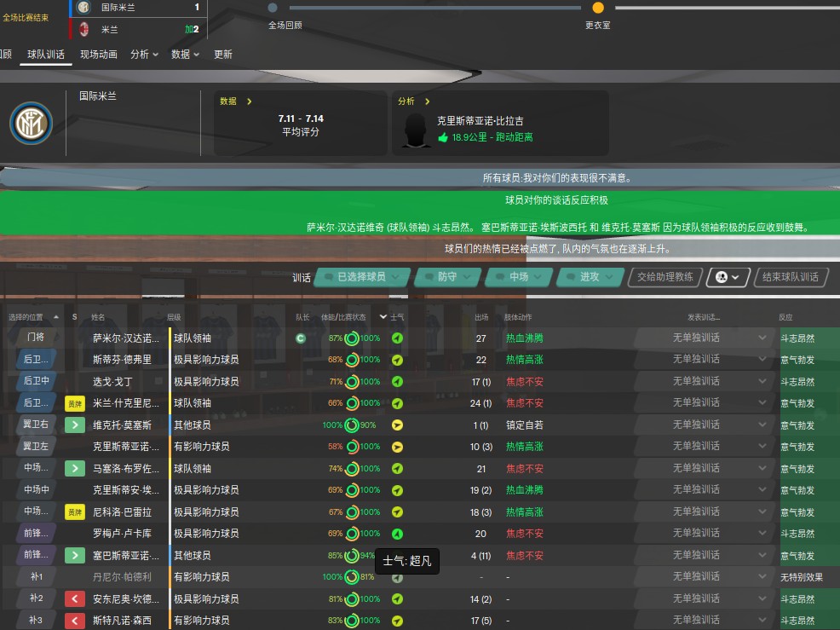The width and height of the screenshot is (840, 630).
Task: Click morale arrow icon for 维克托·莫塞斯
Action: 398,425
